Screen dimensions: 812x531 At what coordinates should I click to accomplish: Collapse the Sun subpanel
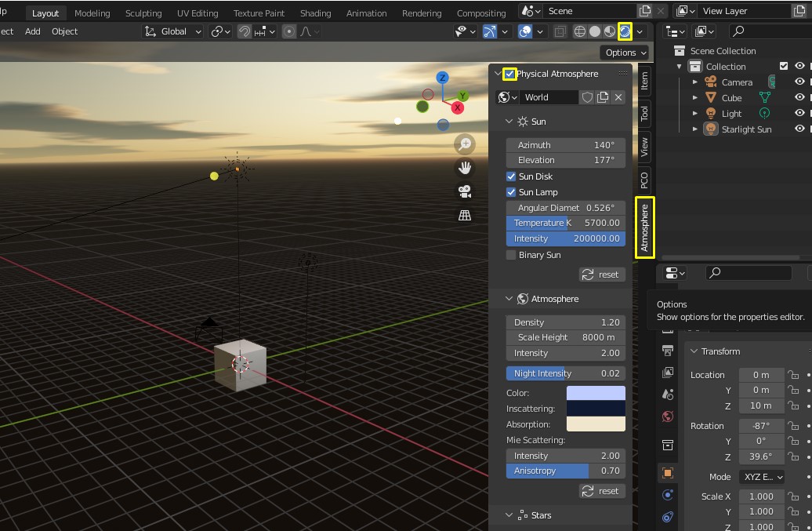coord(509,122)
